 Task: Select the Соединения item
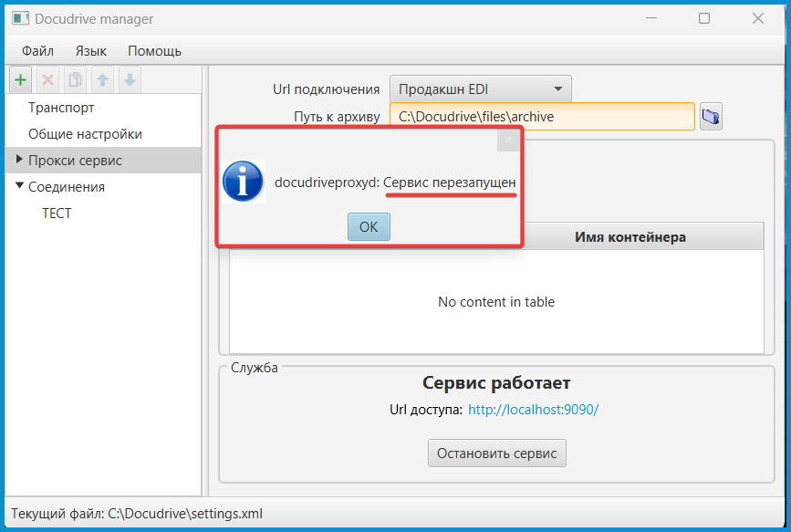[67, 187]
